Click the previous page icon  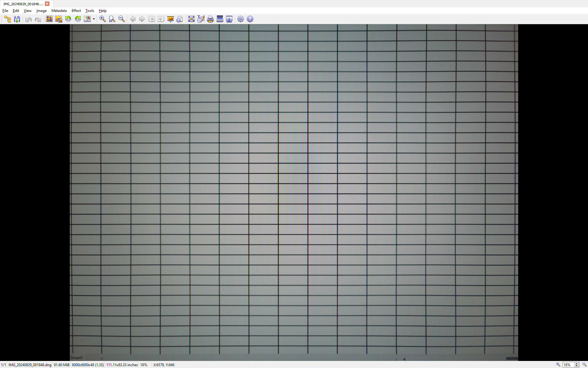152,19
